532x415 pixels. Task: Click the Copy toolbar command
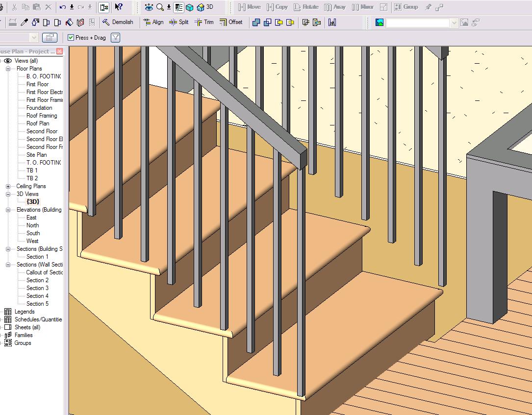[278, 7]
